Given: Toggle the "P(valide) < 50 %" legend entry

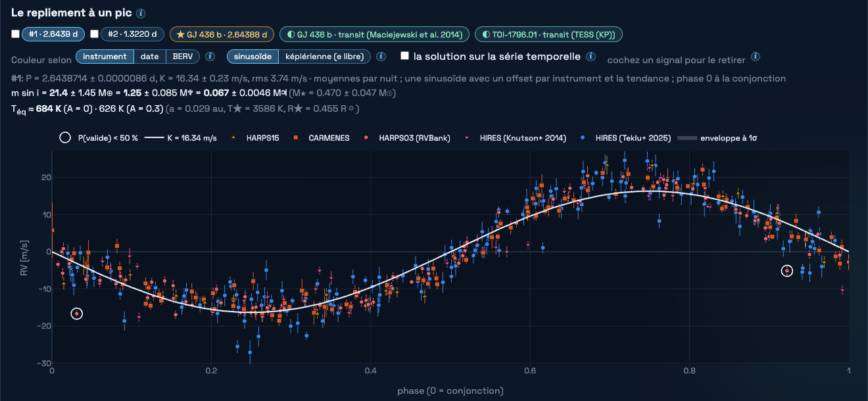Looking at the screenshot, I should point(99,138).
